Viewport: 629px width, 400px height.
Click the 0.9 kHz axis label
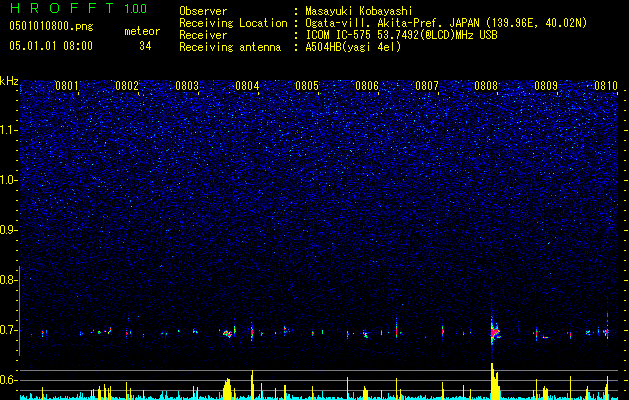[x=9, y=230]
